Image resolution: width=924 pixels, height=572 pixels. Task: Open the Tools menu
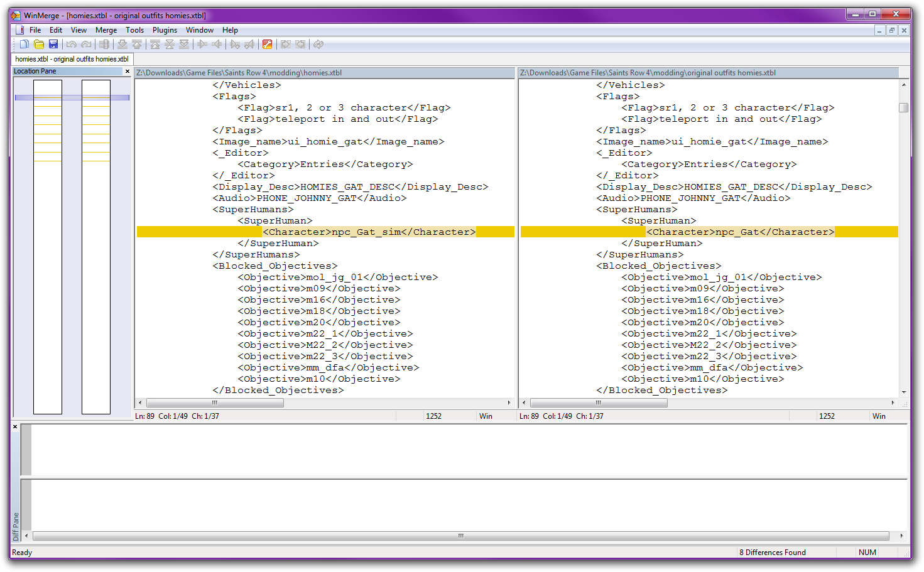point(134,30)
